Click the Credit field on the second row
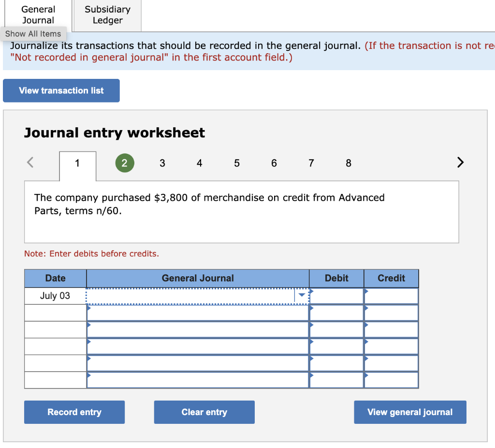Image resolution: width=495 pixels, height=448 pixels. coord(391,313)
